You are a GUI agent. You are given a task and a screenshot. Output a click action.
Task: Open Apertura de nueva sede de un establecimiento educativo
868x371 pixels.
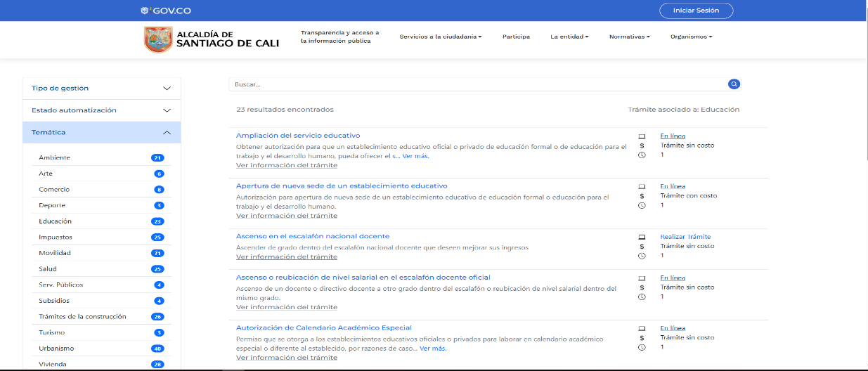coord(342,186)
